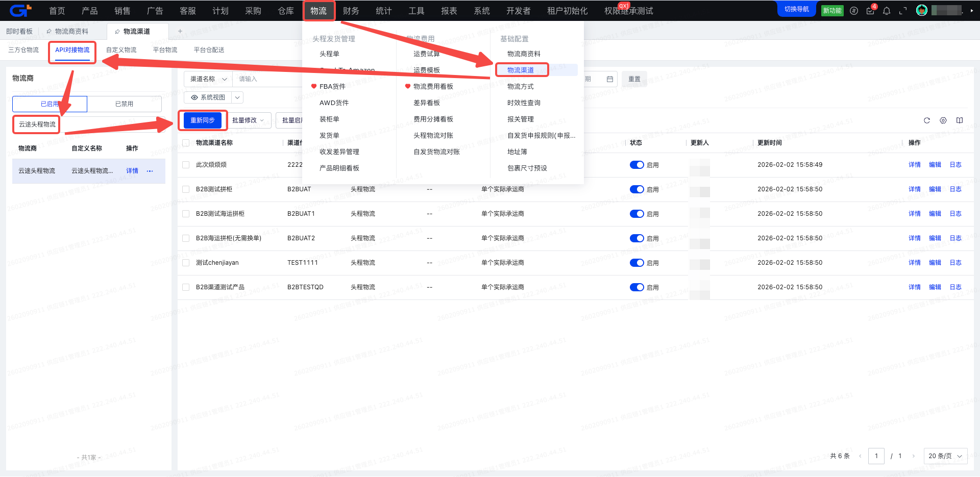Open the sync-arrows circle icon in header

(854, 11)
